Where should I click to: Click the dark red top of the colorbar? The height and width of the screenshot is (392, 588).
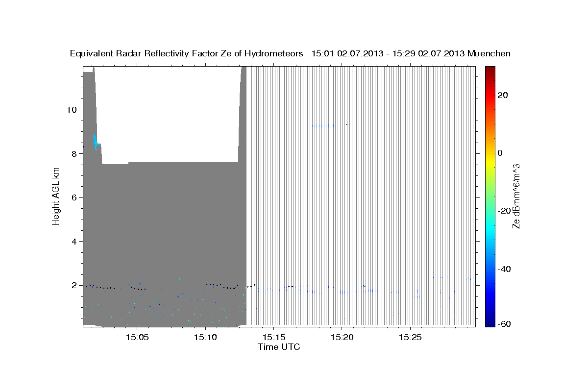(x=490, y=71)
